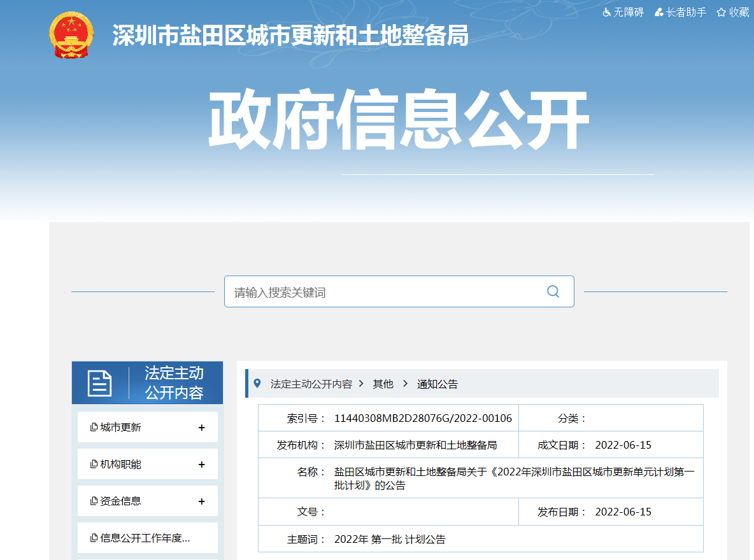754x560 pixels.
Task: Expand the 机构职能 plus sign
Action: pyautogui.click(x=201, y=465)
